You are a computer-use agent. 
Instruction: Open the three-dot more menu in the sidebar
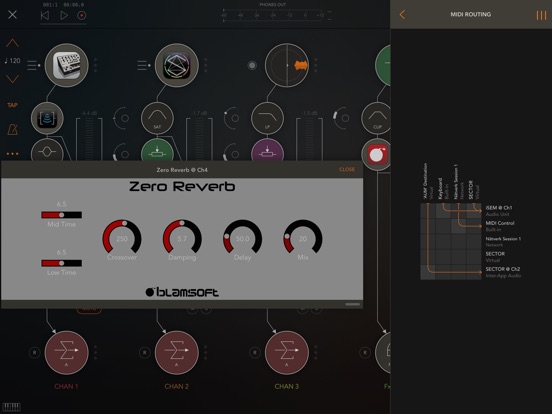click(x=12, y=154)
